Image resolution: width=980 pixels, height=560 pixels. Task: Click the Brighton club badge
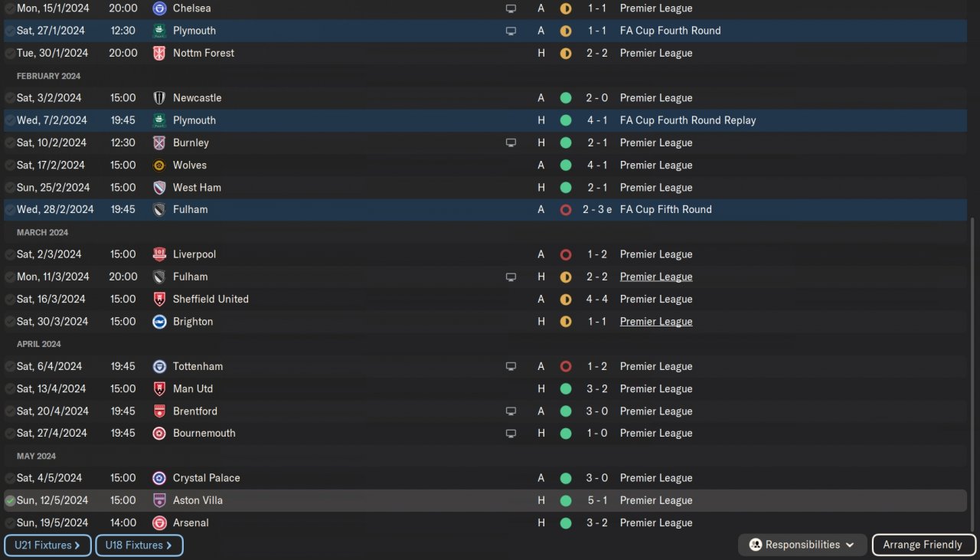point(159,322)
